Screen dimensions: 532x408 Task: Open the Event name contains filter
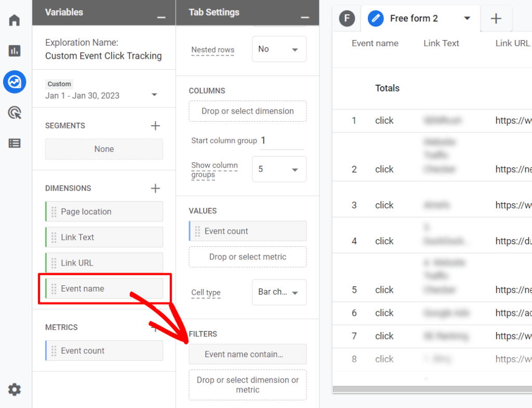pyautogui.click(x=247, y=354)
